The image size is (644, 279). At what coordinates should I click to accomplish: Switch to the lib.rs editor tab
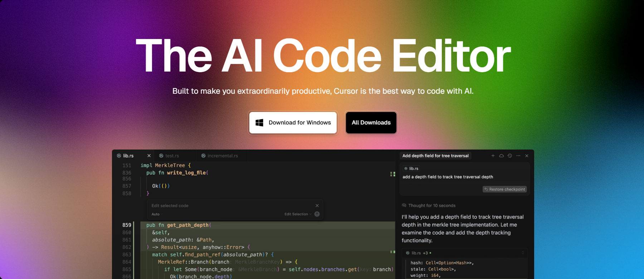[133, 156]
